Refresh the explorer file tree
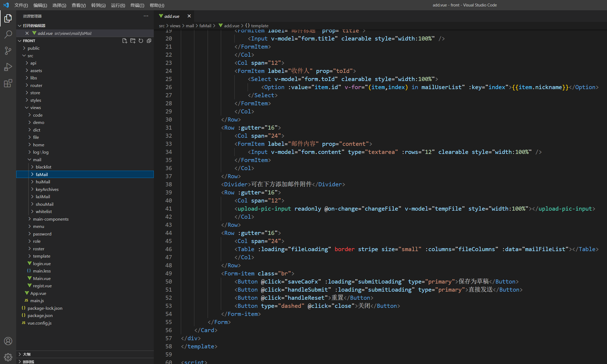The image size is (607, 364). pyautogui.click(x=141, y=41)
